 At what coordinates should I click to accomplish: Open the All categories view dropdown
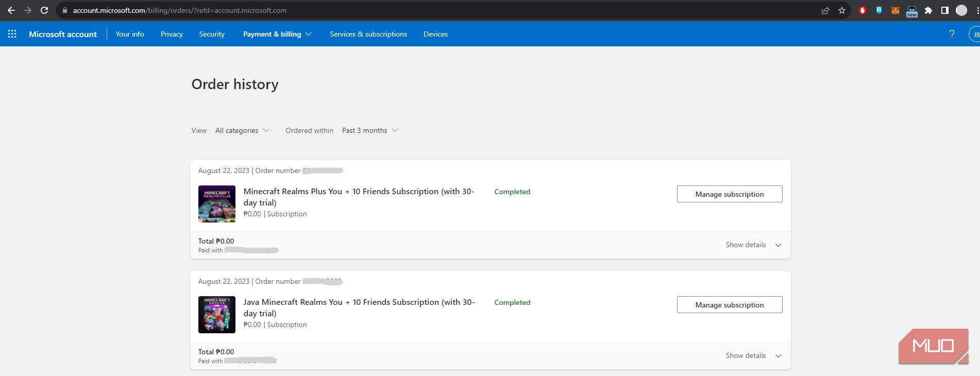pyautogui.click(x=242, y=131)
